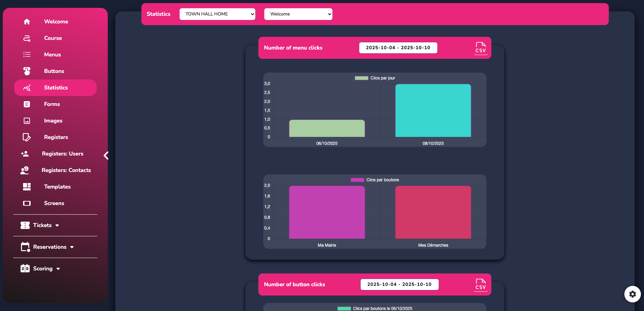Toggle 'Clics par boutons le 06/10/2025' legend

coord(375,309)
